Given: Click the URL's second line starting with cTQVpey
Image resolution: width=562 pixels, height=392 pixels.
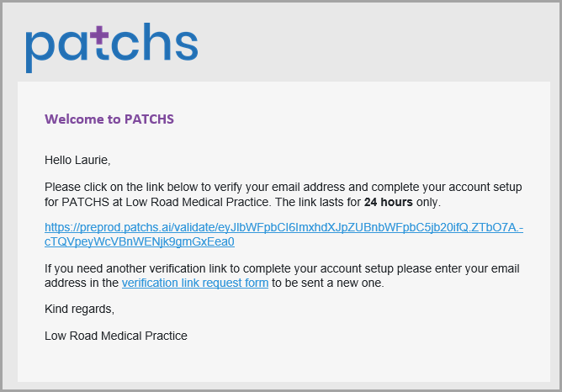Looking at the screenshot, I should click(x=140, y=241).
